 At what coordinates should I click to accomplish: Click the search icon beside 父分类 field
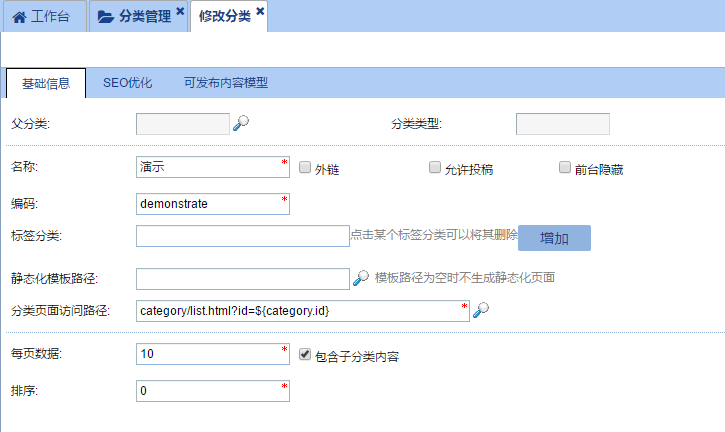pyautogui.click(x=241, y=123)
